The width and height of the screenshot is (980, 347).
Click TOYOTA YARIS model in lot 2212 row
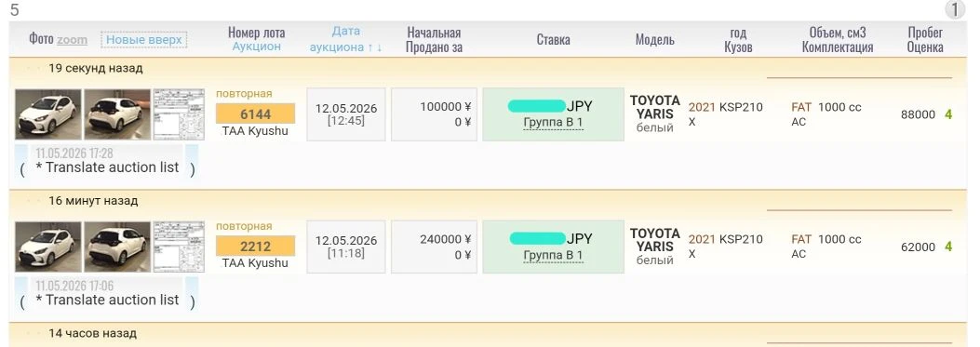[655, 240]
